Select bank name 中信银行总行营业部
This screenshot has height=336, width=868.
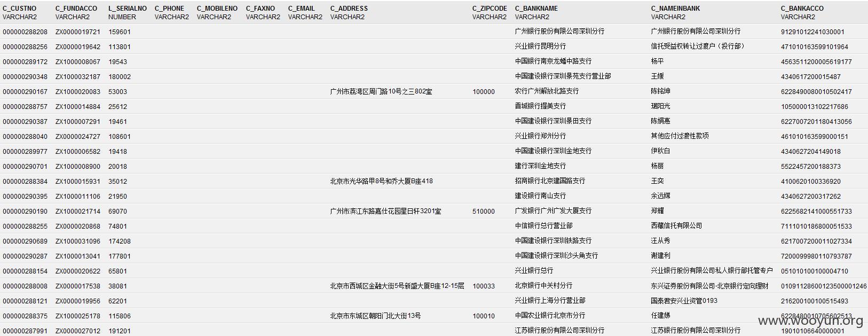pyautogui.click(x=544, y=226)
